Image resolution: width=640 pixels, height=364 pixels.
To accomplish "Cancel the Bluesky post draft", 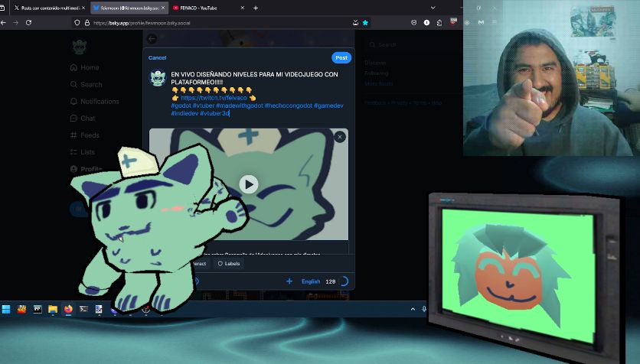I will [x=157, y=58].
